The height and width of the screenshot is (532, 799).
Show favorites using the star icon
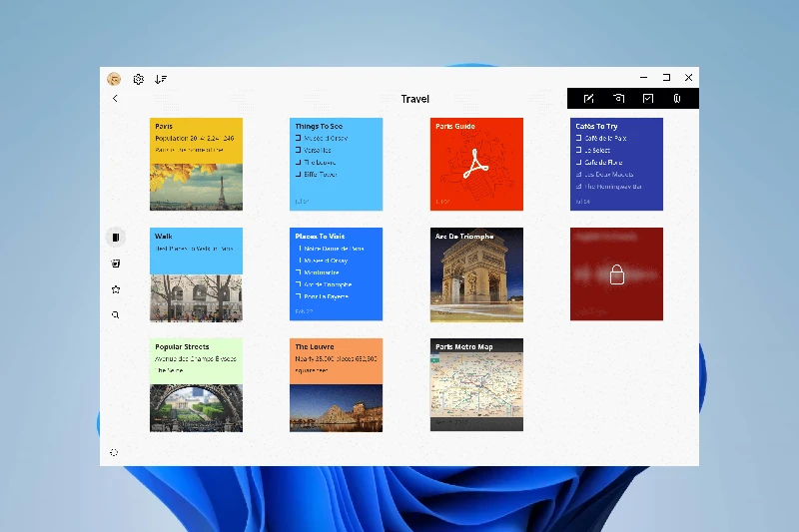click(116, 289)
